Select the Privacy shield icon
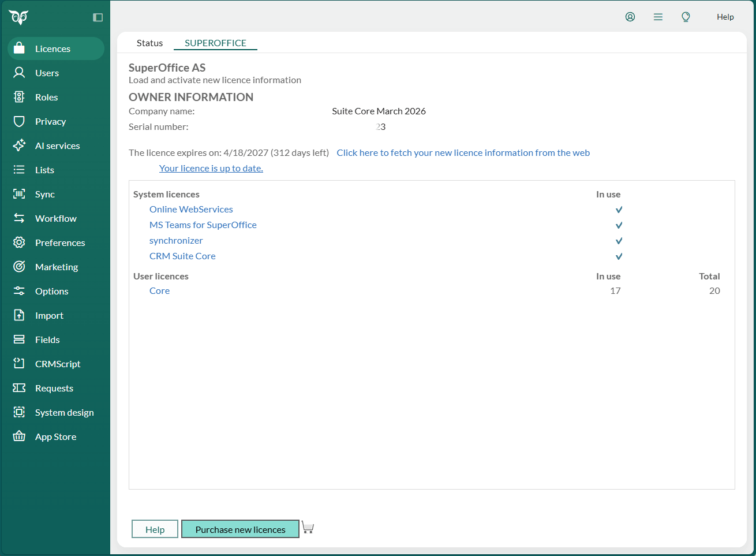 click(x=19, y=121)
